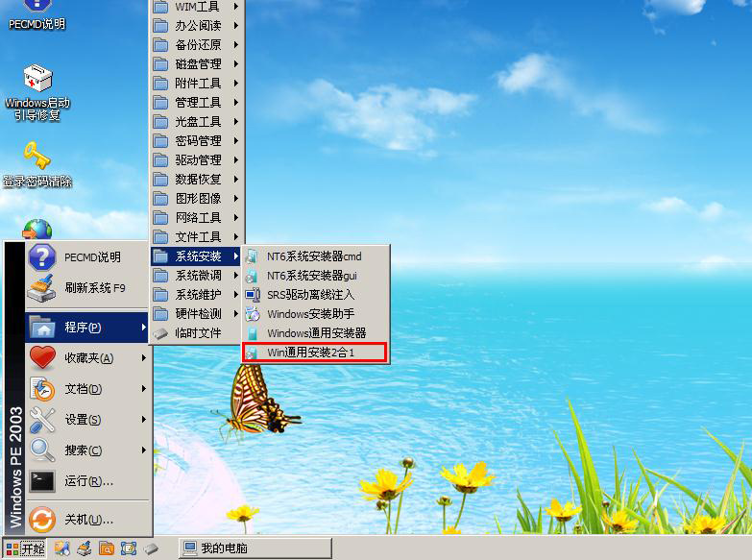Select 刷新系统 F9 entry

87,288
